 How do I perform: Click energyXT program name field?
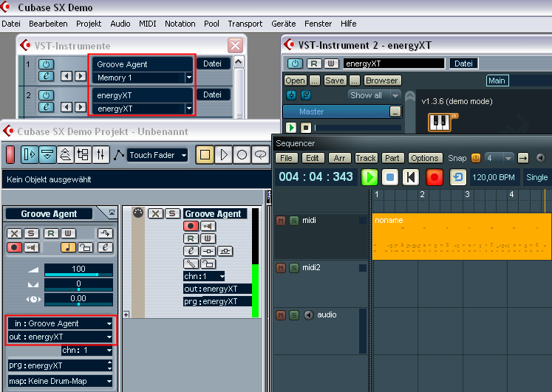pyautogui.click(x=394, y=63)
